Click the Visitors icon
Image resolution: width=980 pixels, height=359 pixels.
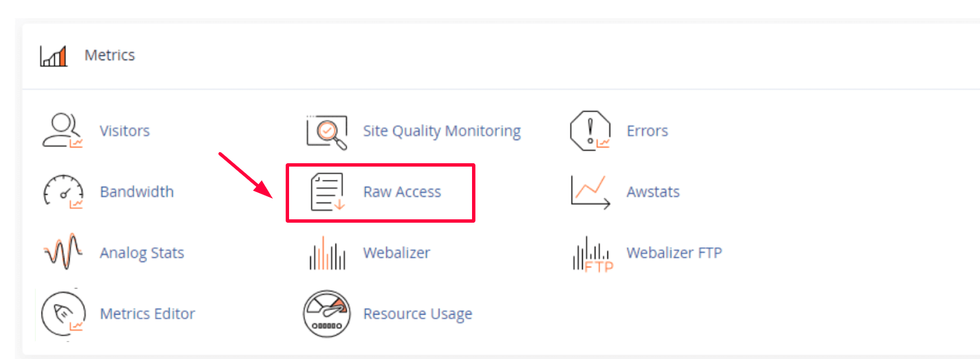pyautogui.click(x=63, y=131)
